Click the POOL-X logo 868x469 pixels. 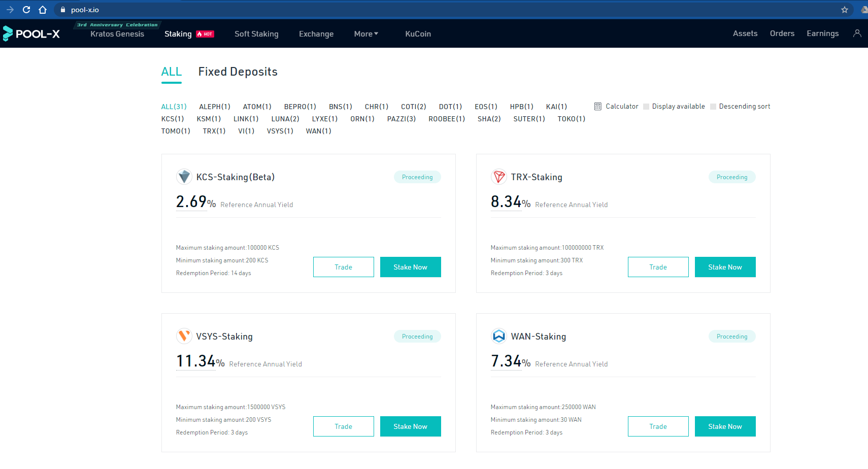pos(31,33)
